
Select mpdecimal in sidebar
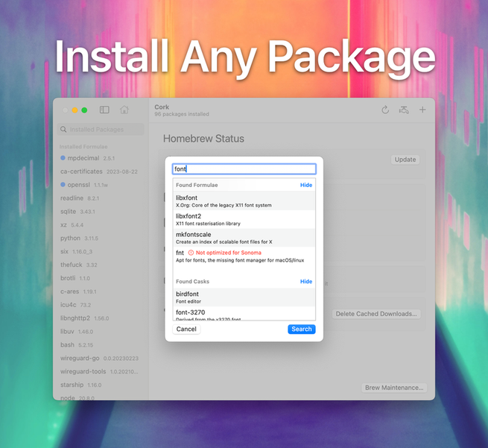(x=101, y=158)
